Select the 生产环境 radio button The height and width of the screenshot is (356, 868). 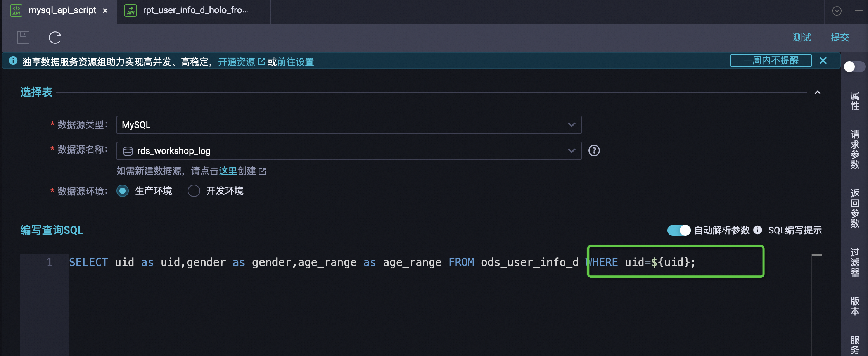click(123, 191)
